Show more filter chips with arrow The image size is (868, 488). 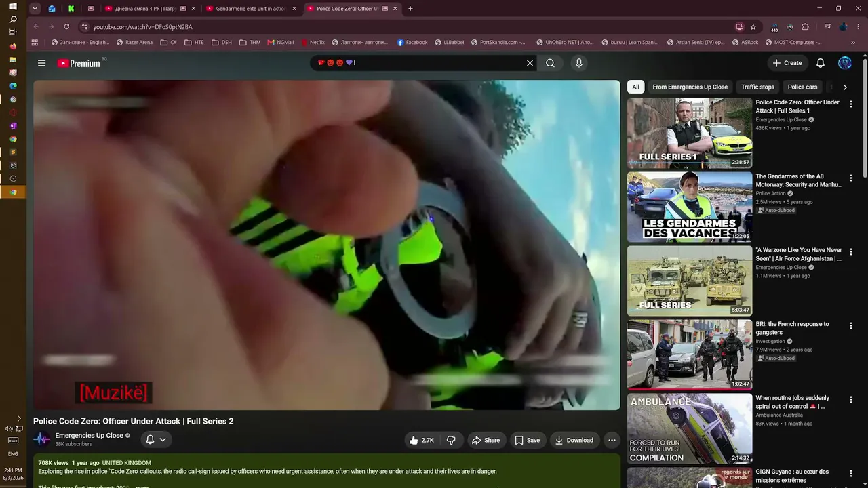pos(844,87)
